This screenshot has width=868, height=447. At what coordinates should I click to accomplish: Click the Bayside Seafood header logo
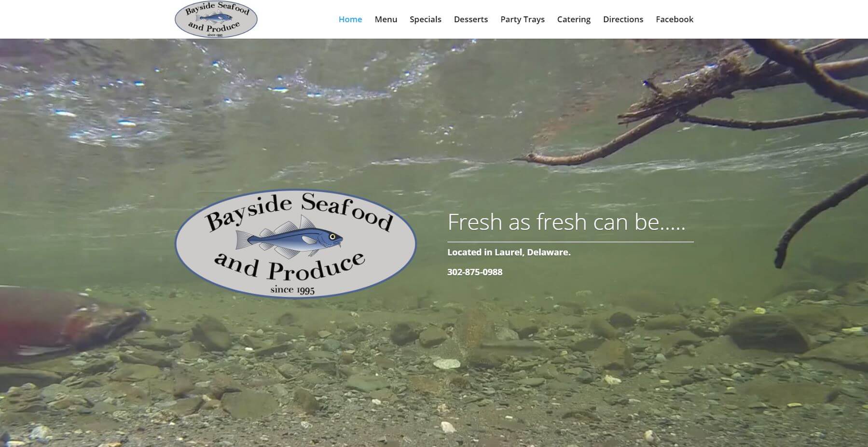(x=216, y=19)
